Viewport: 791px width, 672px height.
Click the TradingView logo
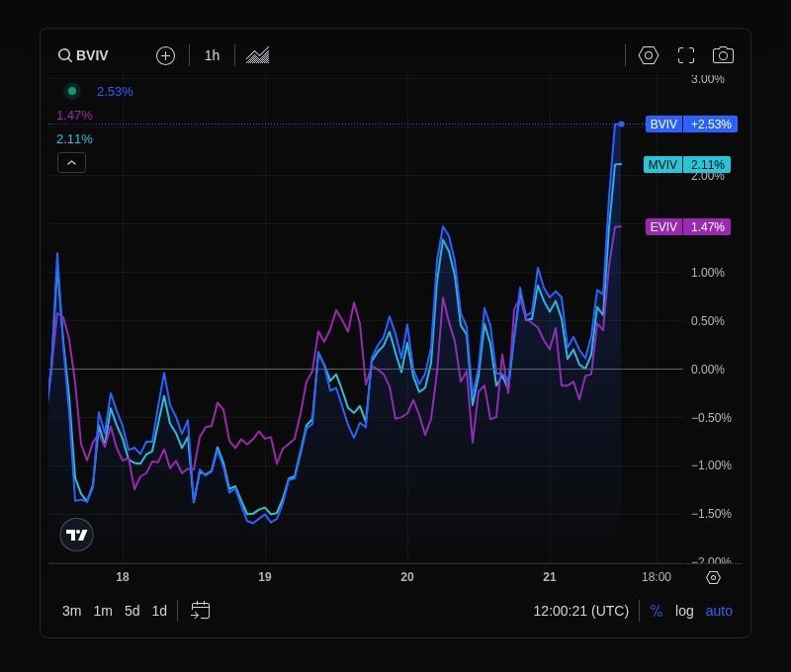(x=77, y=535)
